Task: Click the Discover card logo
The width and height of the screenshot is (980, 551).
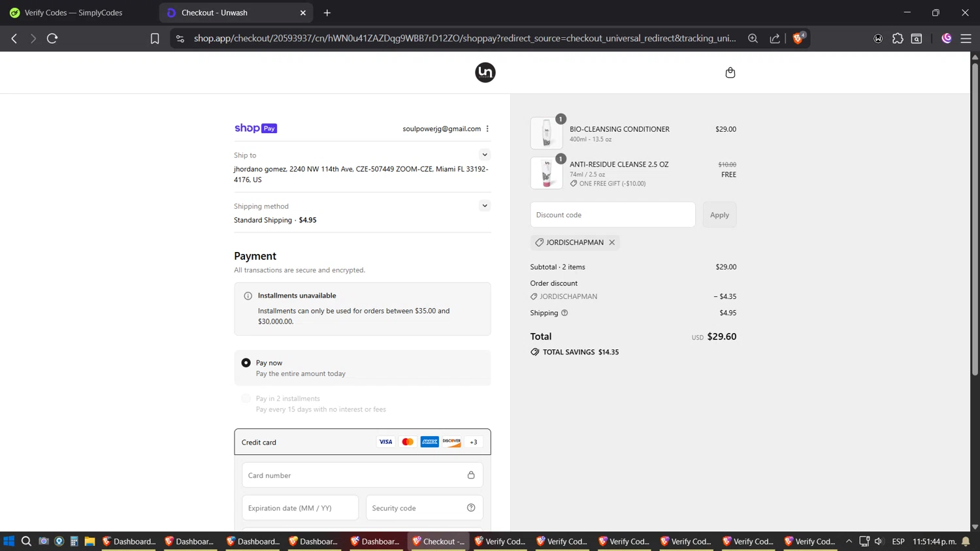Action: 451,442
